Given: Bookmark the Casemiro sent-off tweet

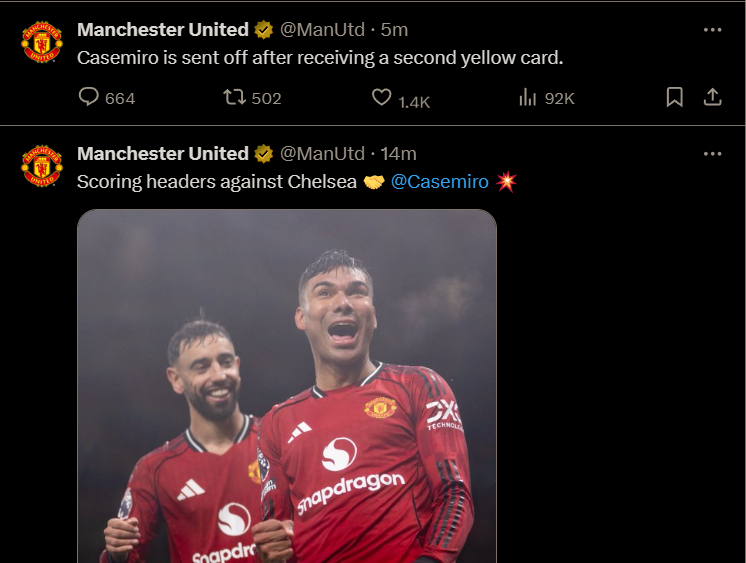Looking at the screenshot, I should [x=674, y=97].
